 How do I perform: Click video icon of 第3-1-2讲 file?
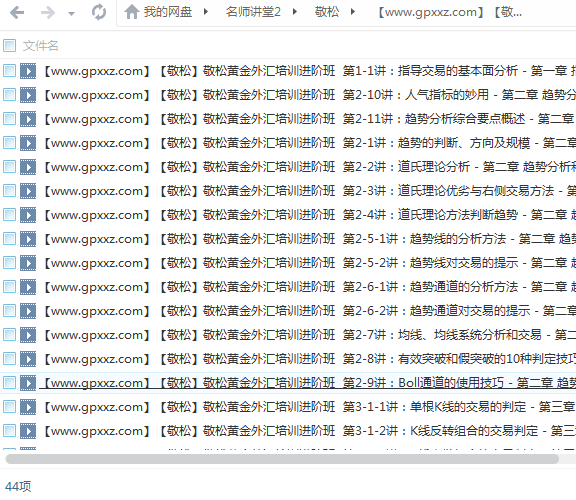coord(28,431)
